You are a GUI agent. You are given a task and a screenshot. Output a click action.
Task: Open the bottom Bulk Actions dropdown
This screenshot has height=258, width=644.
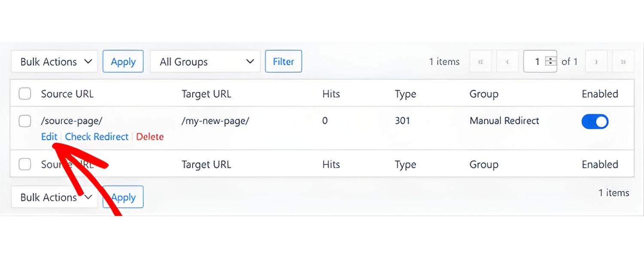pyautogui.click(x=54, y=197)
